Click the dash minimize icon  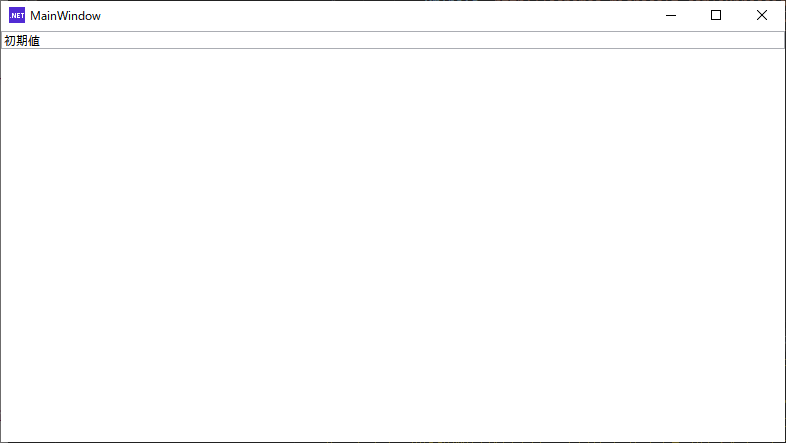click(671, 16)
